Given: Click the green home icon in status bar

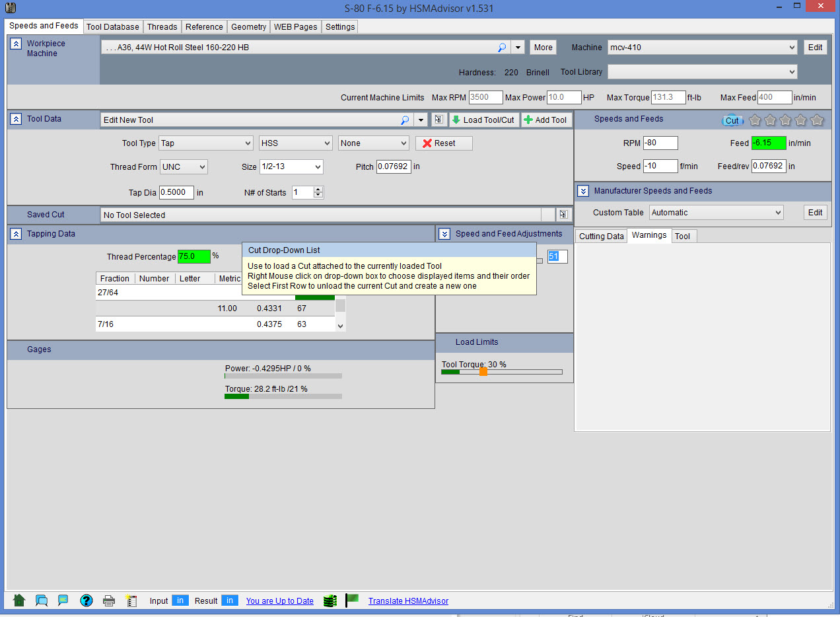Looking at the screenshot, I should [x=19, y=600].
